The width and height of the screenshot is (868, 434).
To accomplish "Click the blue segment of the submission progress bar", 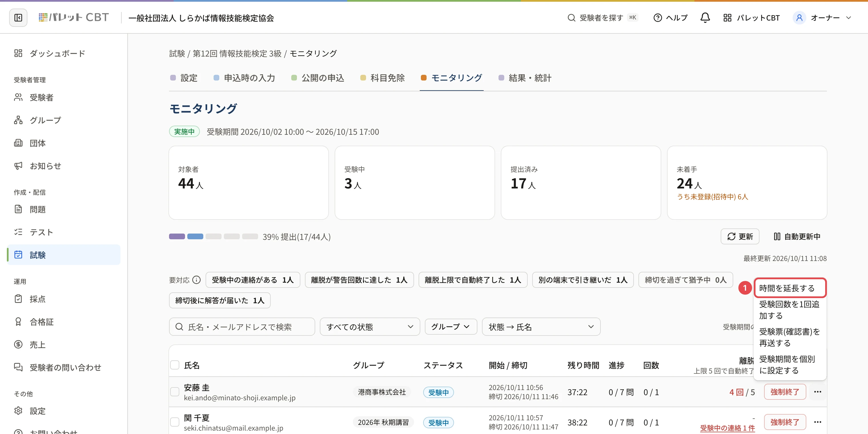I will (195, 236).
